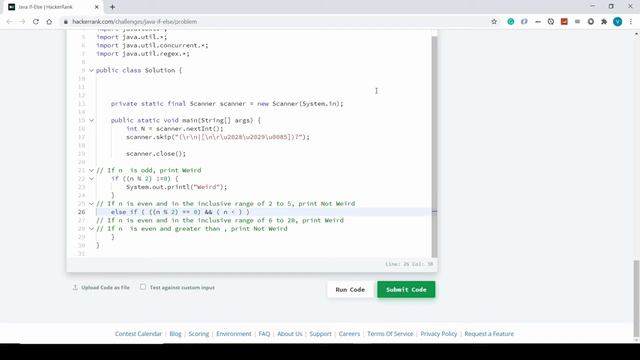Open Contest Calendar footer link
Screen dimensions: 640x360
[138, 333]
